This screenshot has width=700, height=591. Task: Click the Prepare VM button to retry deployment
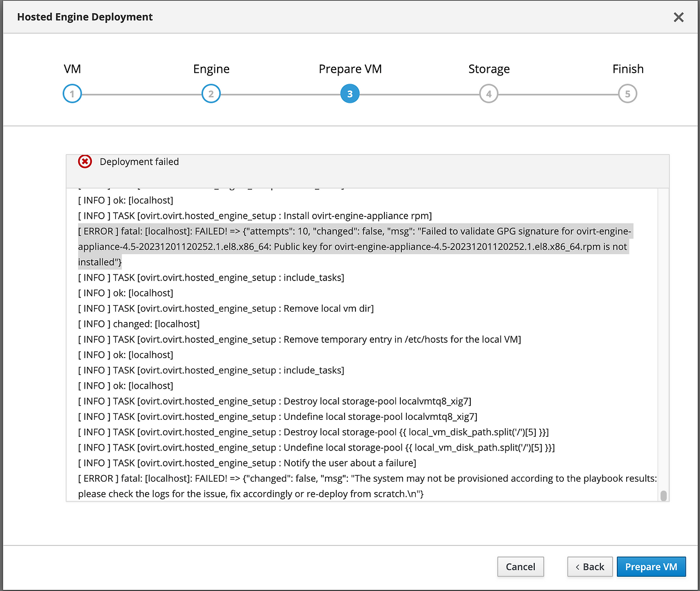pyautogui.click(x=651, y=566)
